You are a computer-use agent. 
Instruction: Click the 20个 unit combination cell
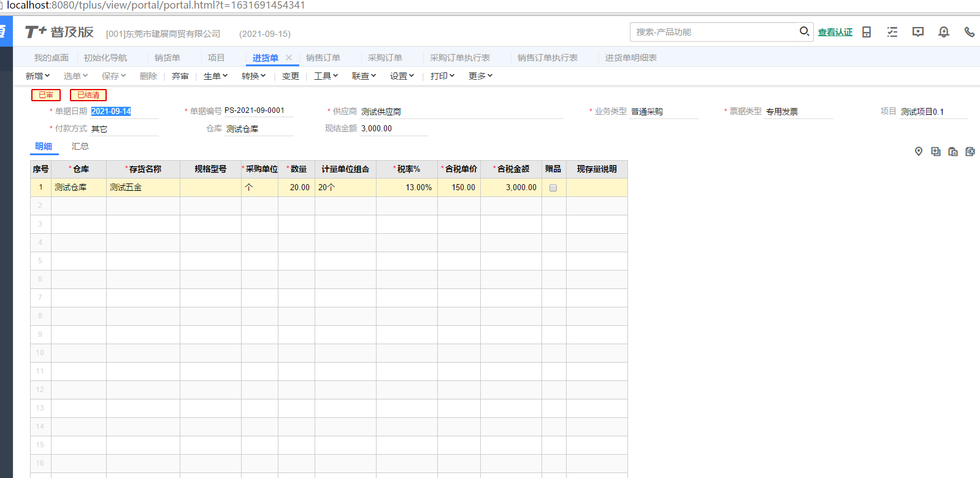345,188
